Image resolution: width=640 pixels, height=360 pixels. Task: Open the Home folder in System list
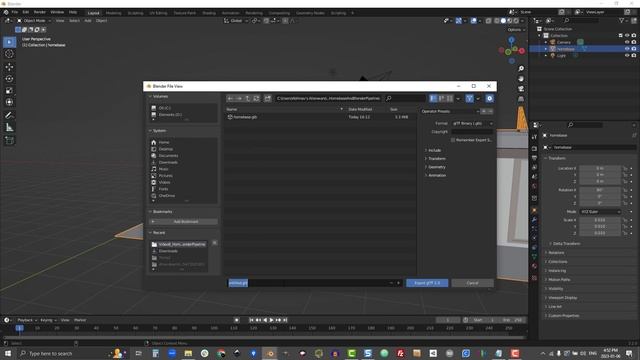coord(164,142)
